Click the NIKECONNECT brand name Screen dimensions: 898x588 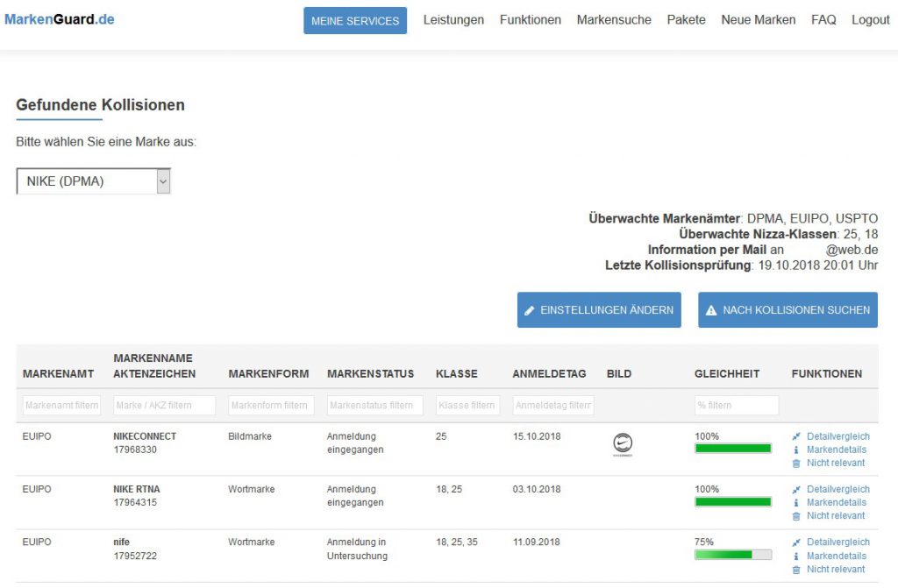(x=145, y=436)
